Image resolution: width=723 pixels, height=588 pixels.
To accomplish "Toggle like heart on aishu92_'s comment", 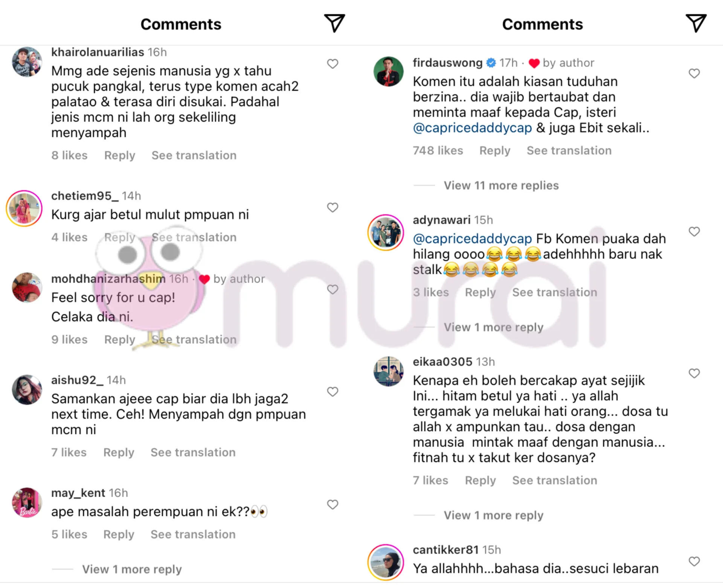I will click(333, 392).
